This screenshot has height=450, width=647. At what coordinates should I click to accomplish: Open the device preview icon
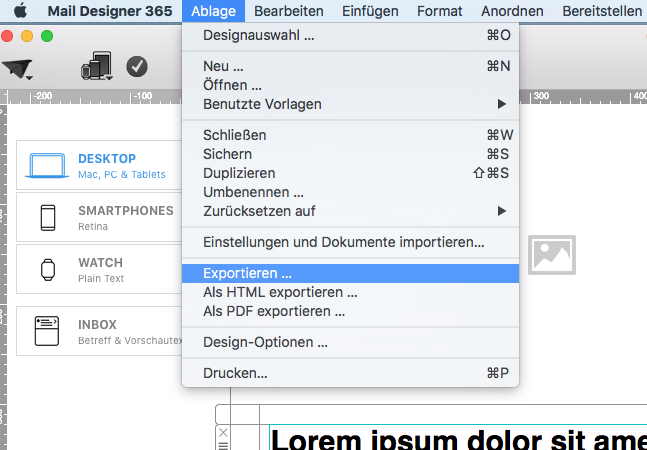coord(97,66)
